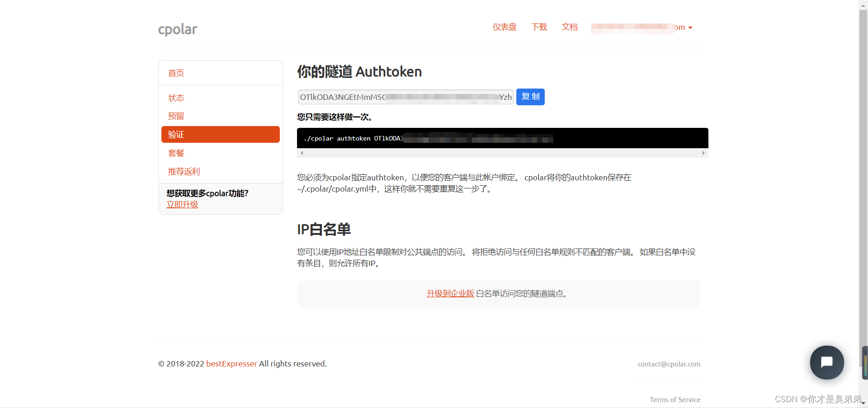
Task: Open the 文档 docs link
Action: pyautogui.click(x=570, y=27)
